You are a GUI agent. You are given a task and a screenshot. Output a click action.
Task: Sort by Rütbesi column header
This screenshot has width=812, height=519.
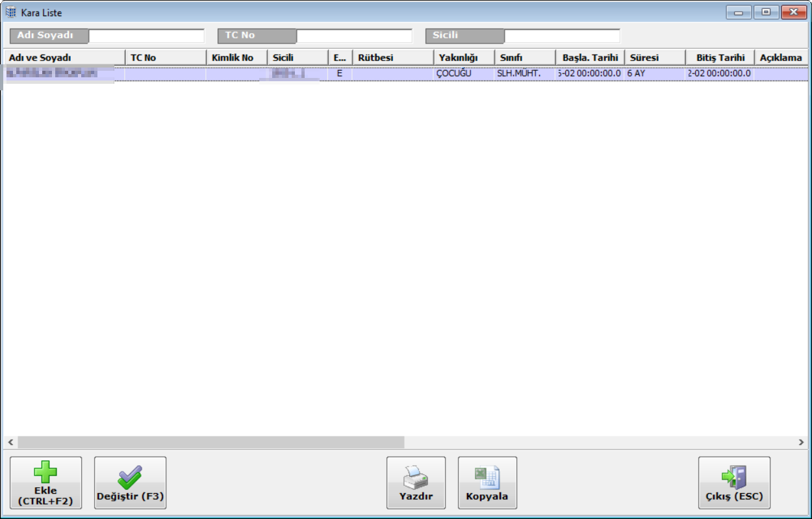coord(392,58)
